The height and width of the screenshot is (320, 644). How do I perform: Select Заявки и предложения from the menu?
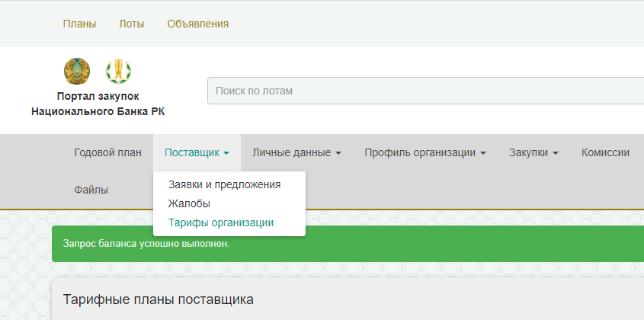(x=224, y=184)
